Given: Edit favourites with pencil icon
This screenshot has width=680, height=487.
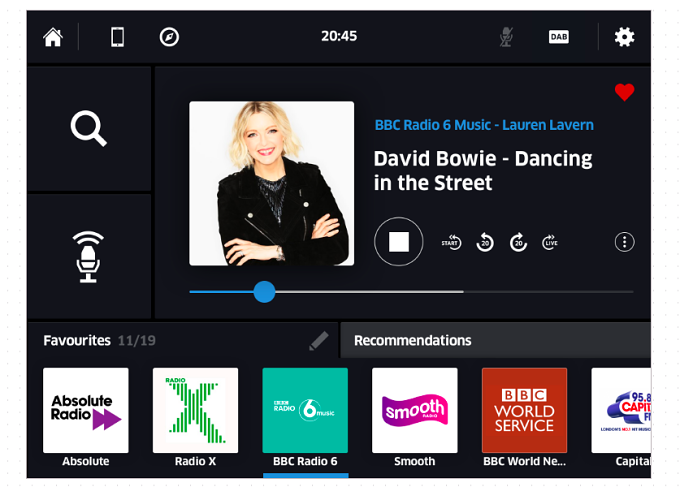Looking at the screenshot, I should coord(319,341).
